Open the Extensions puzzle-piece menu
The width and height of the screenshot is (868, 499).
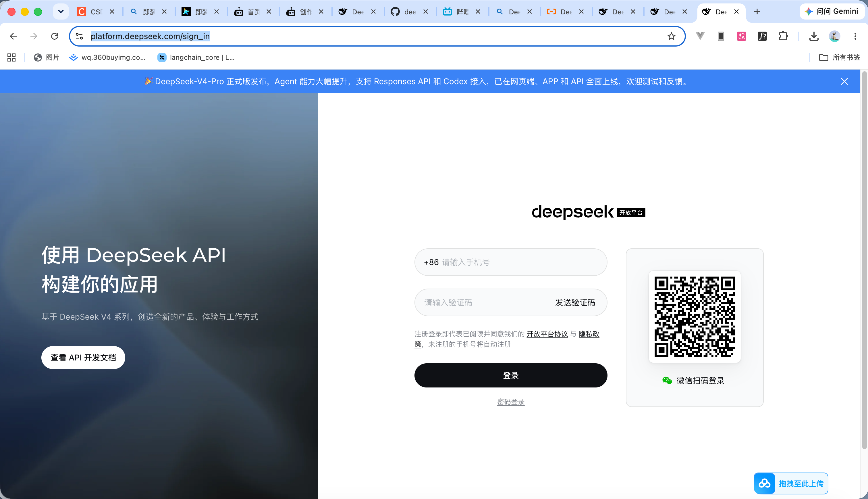(x=783, y=36)
